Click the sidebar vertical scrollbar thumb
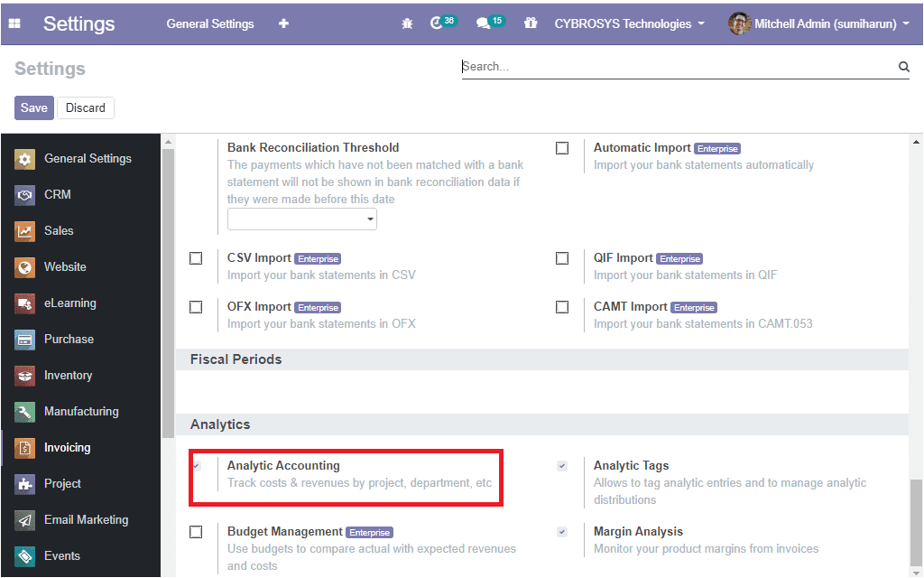This screenshot has height=578, width=924. coord(168,294)
